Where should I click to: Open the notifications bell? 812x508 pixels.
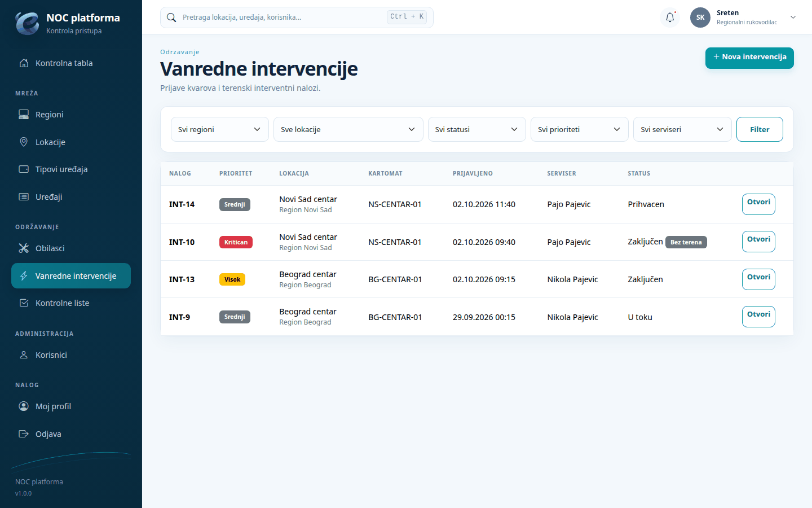670,17
